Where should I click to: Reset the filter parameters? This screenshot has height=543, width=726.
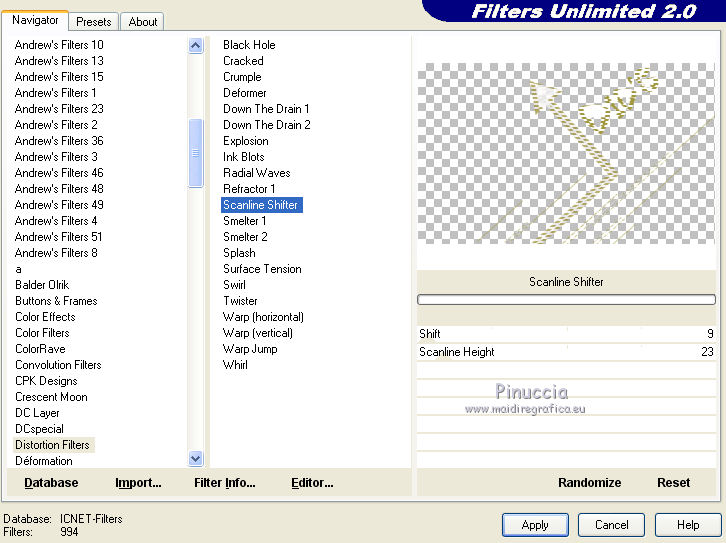click(673, 483)
